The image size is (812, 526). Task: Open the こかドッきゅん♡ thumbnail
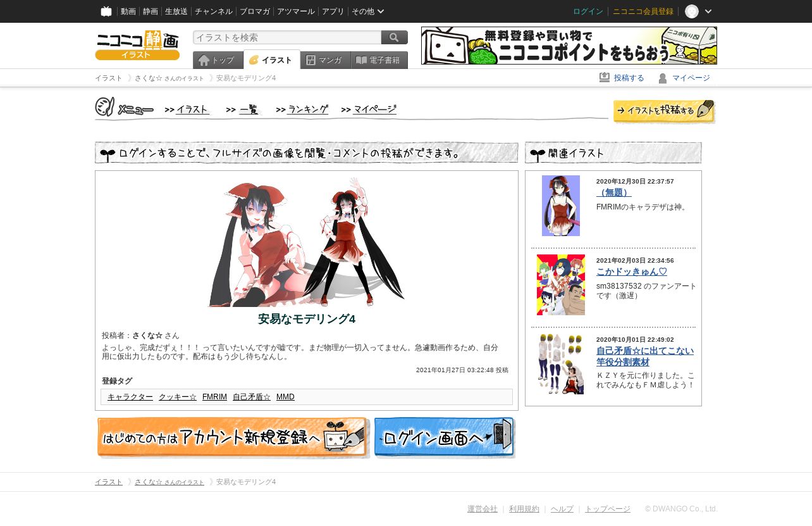tap(561, 285)
